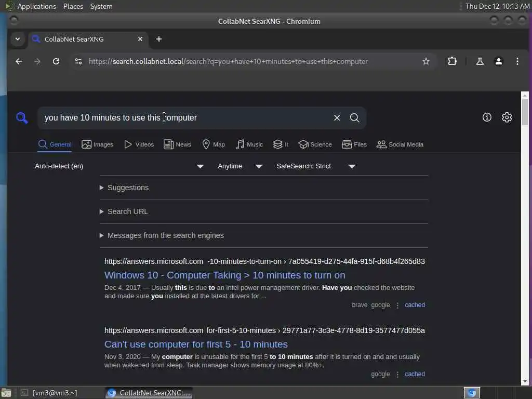Submit search with magnifier icon

pyautogui.click(x=354, y=118)
